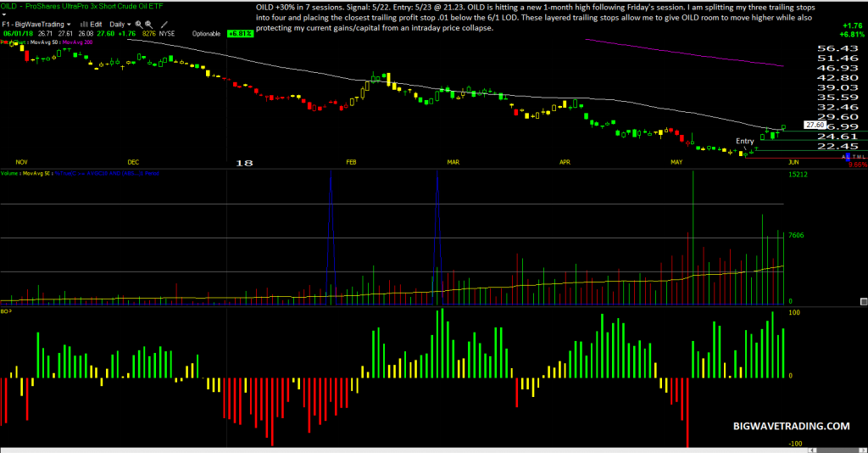Click the APR month label on axis
The height and width of the screenshot is (453, 868).
pos(565,162)
